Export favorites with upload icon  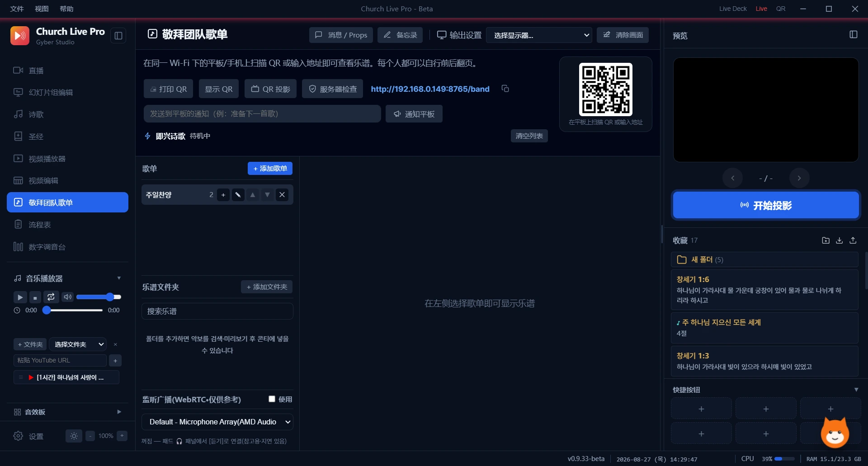[x=853, y=240]
